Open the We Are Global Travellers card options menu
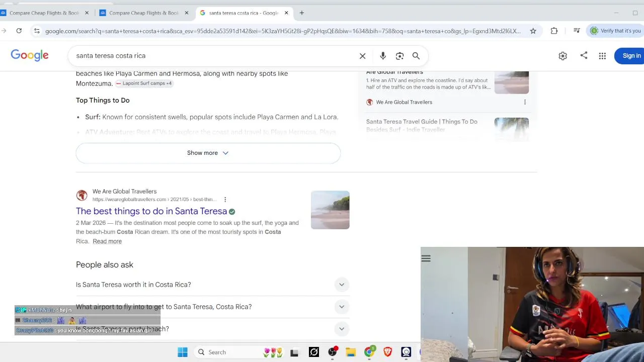 (x=525, y=102)
